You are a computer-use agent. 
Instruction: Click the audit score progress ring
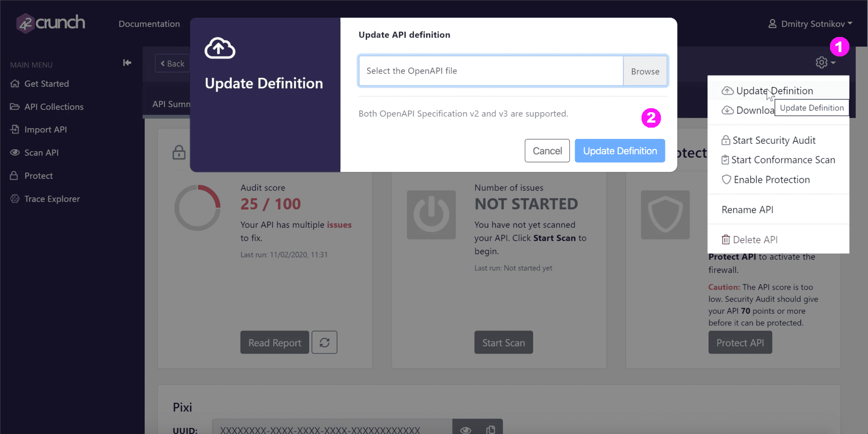point(198,208)
